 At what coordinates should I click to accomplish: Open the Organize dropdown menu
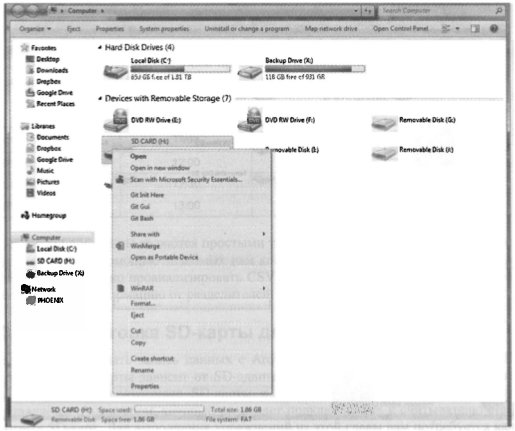pyautogui.click(x=35, y=29)
